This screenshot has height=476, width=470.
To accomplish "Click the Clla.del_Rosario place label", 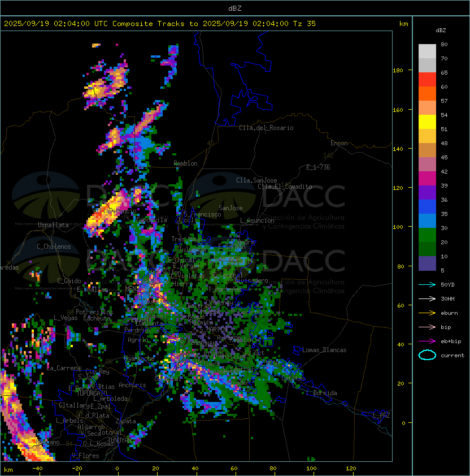I will coord(266,128).
